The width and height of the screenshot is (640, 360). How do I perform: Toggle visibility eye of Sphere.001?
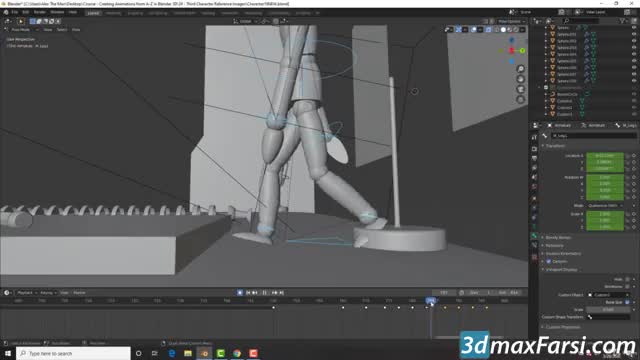[x=634, y=34]
